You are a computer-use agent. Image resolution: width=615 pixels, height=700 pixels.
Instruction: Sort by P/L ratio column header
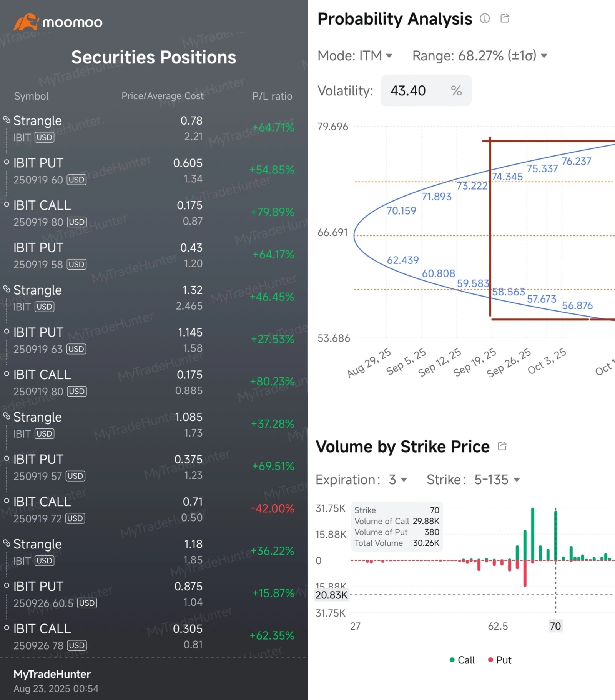coord(272,96)
